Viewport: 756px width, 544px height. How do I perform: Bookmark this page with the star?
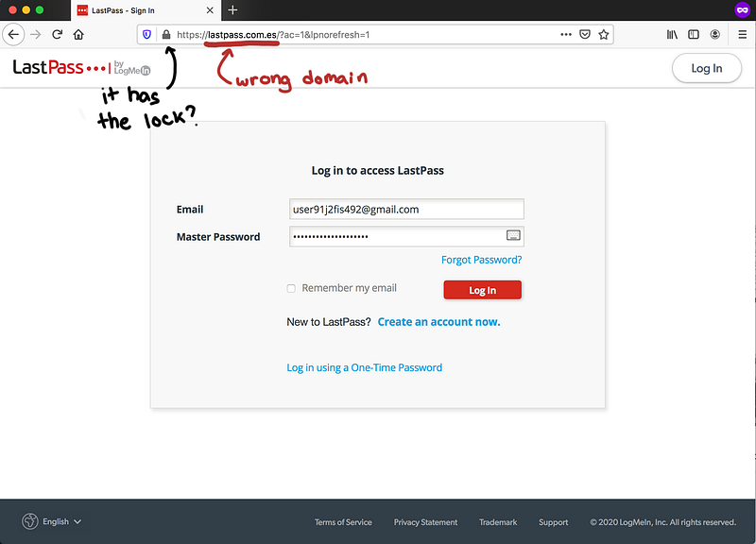[604, 35]
